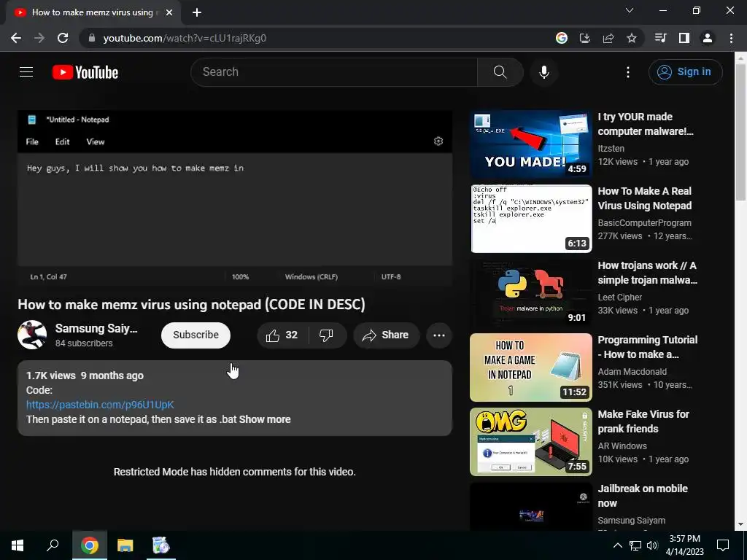This screenshot has height=560, width=747.
Task: Click Chrome icon in the taskbar
Action: tap(90, 545)
